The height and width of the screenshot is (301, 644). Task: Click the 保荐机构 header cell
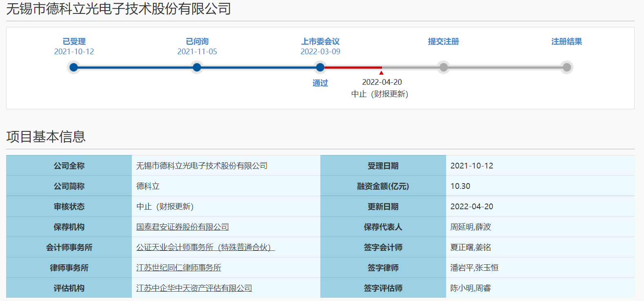click(x=69, y=227)
